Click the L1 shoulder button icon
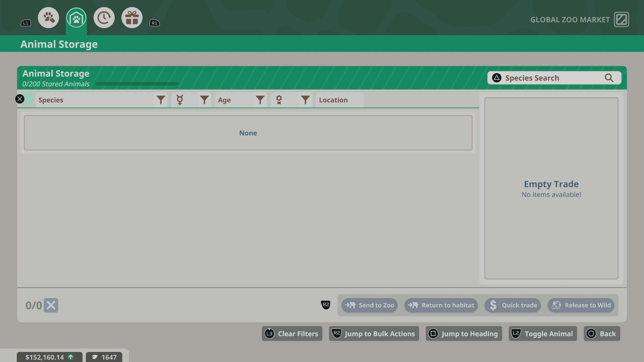Screen dimensions: 644x362 (26, 23)
